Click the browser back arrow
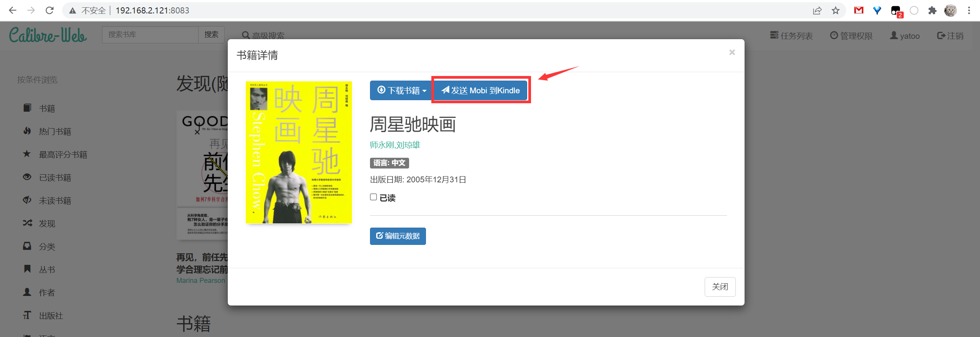The width and height of the screenshot is (980, 337). (12, 10)
